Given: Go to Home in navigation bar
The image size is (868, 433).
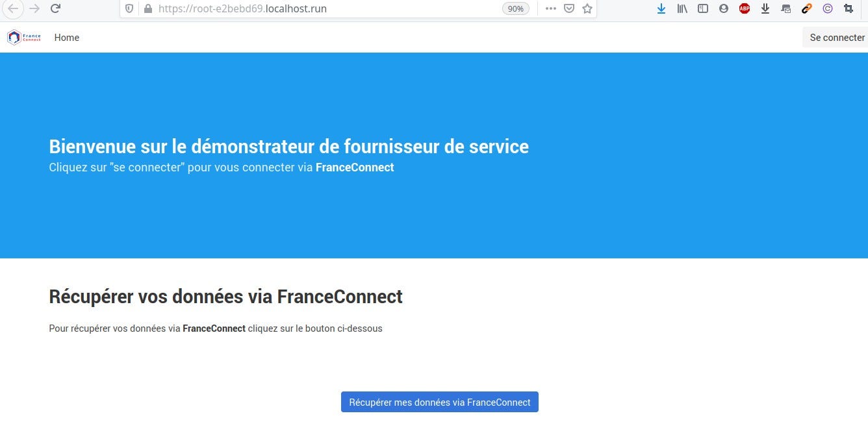Looking at the screenshot, I should click(67, 38).
